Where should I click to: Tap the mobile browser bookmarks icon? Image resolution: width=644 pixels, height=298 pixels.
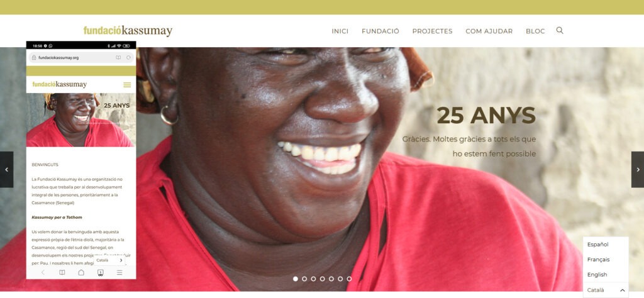click(x=62, y=272)
